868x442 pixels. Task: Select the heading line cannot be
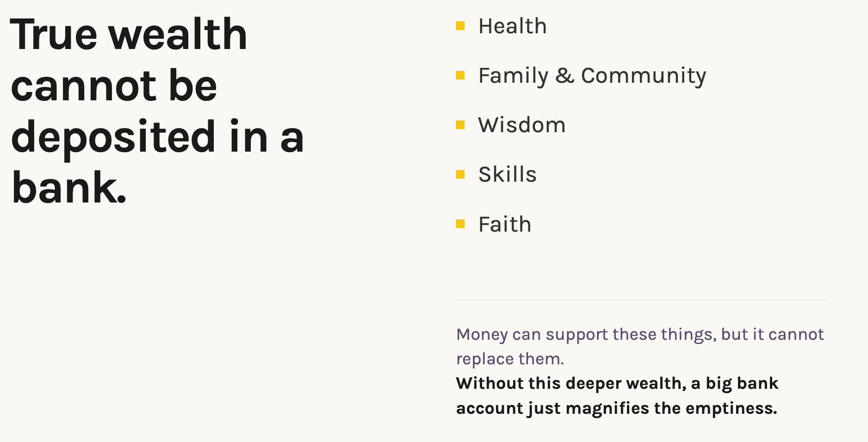click(x=114, y=86)
